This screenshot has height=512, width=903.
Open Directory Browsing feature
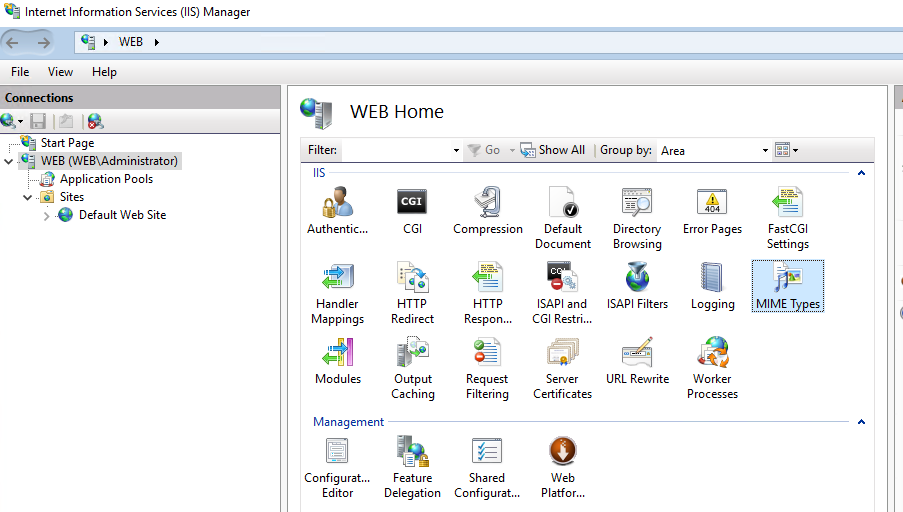[x=637, y=218]
